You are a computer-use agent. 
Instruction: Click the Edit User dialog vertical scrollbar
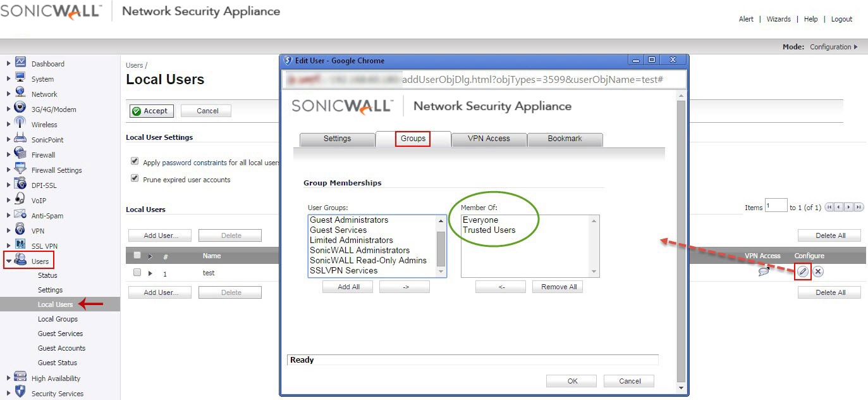point(681,242)
